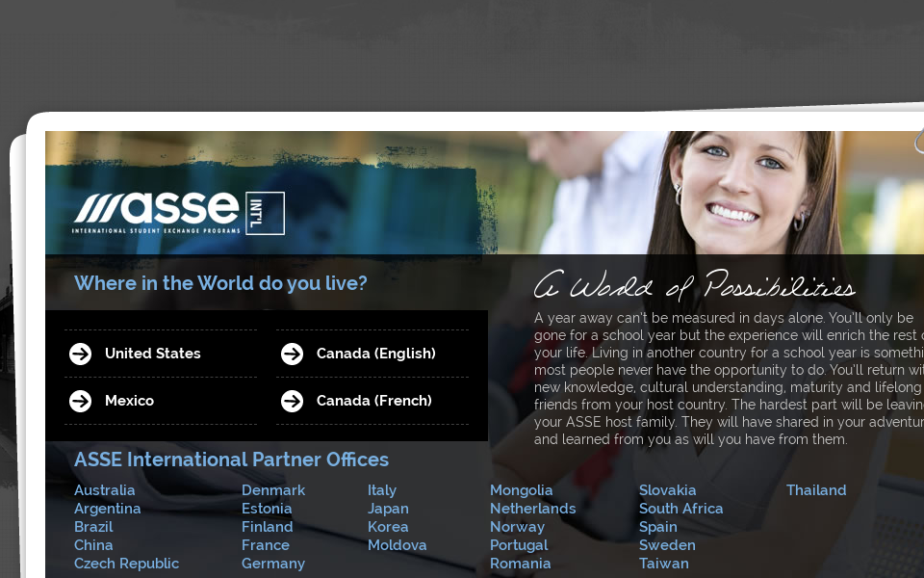This screenshot has width=924, height=578.
Task: Click the arrow icon beside Canada (English)
Action: 292,354
